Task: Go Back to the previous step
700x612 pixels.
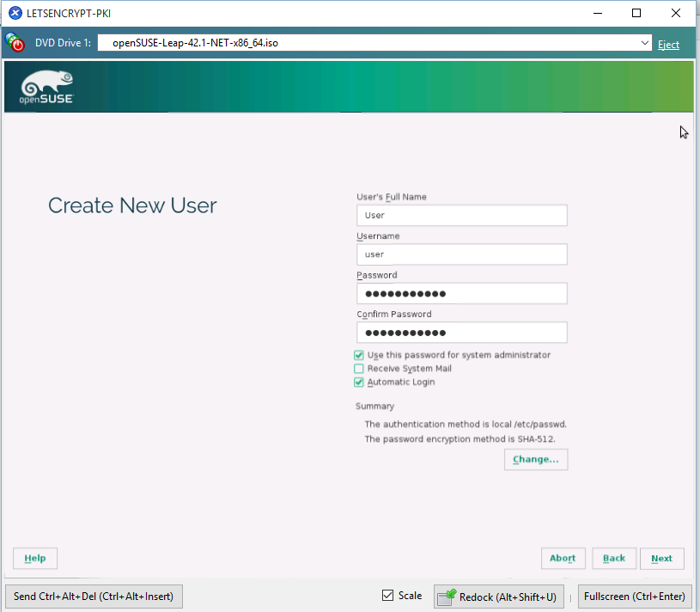Action: (614, 558)
